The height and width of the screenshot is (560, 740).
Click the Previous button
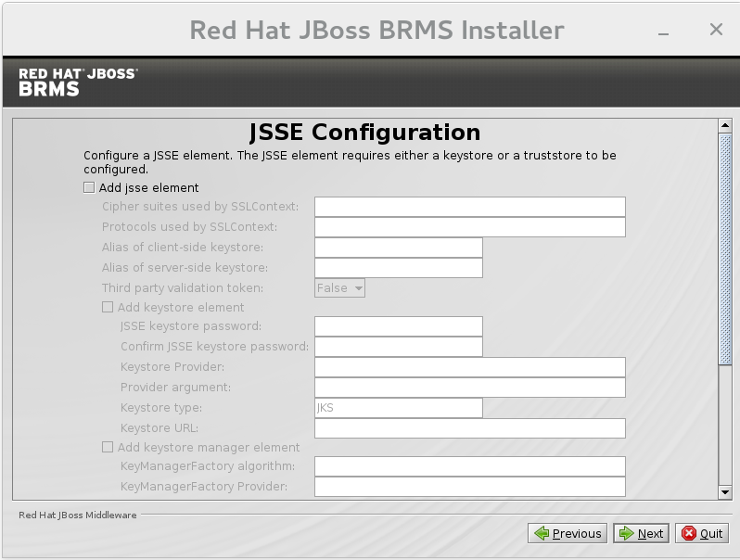[x=568, y=533]
